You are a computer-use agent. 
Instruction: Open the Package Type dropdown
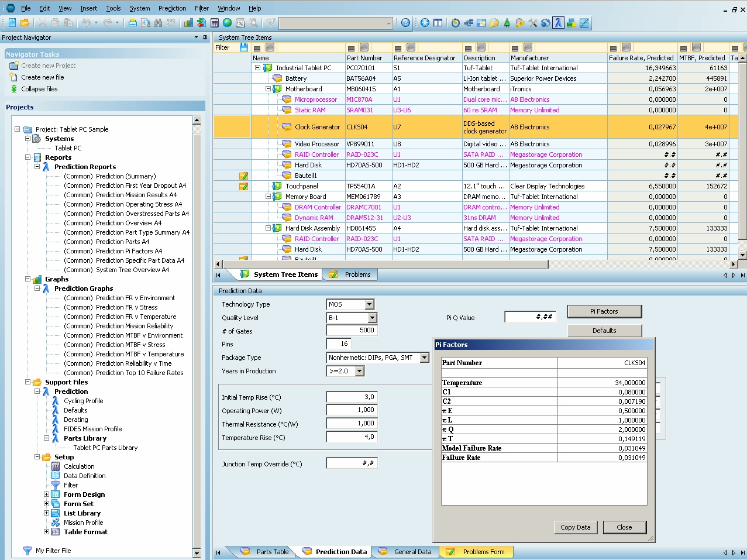coord(425,358)
